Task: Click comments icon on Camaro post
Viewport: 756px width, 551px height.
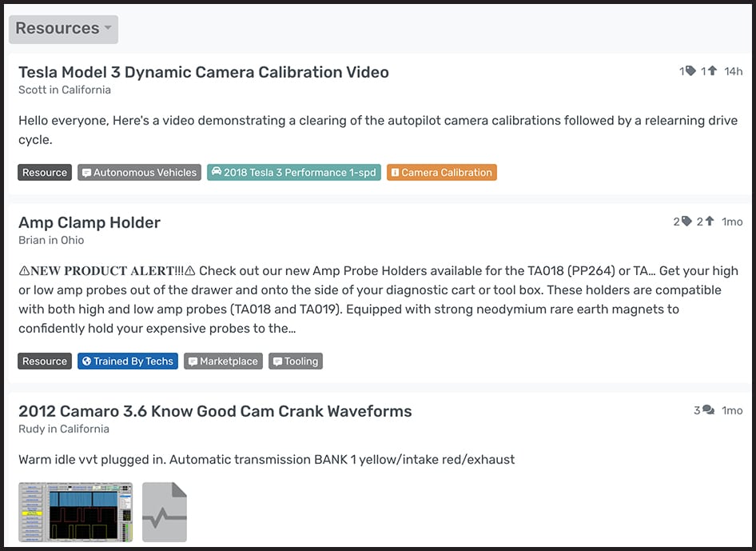Action: 708,409
